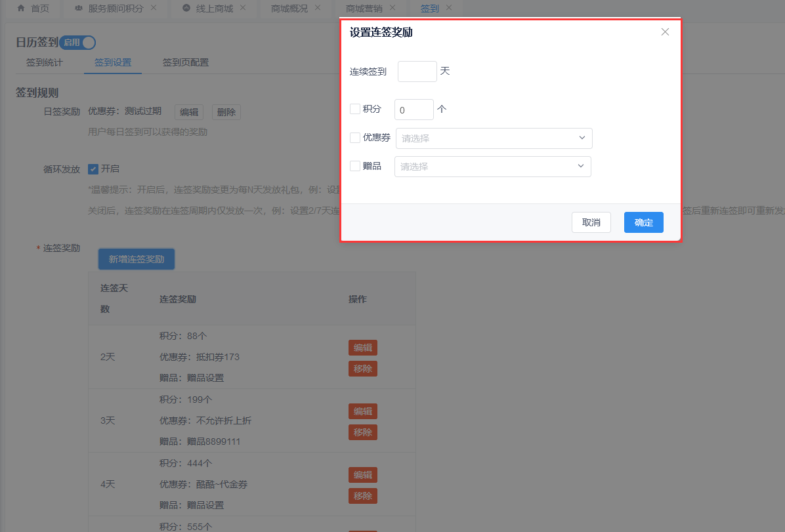
Task: Click the 4天 cell in table
Action: [108, 484]
